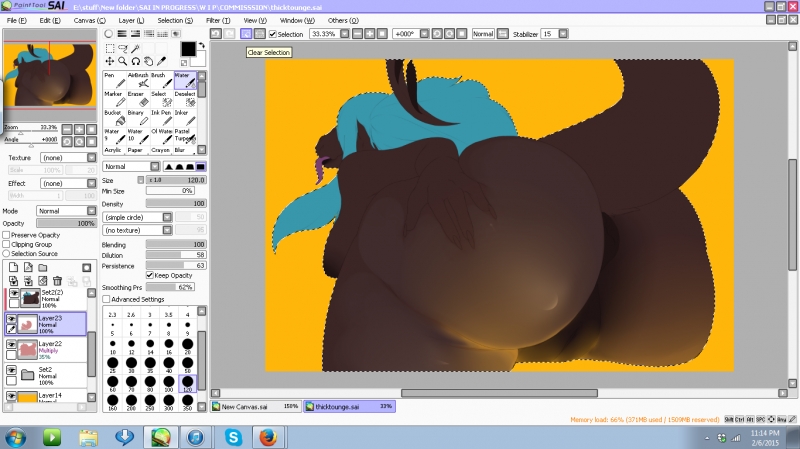Select the Zoom magnifier tool
Image resolution: width=800 pixels, height=449 pixels.
point(123,61)
